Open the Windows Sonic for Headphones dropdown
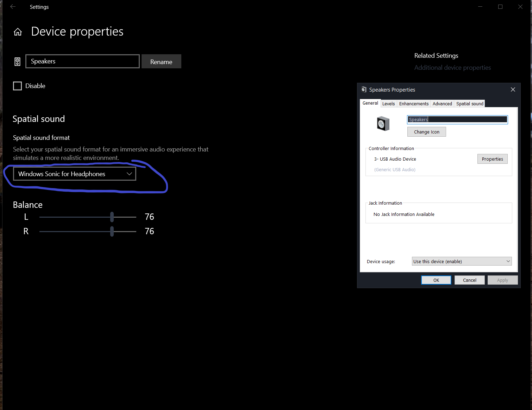This screenshot has height=410, width=532. pyautogui.click(x=75, y=174)
